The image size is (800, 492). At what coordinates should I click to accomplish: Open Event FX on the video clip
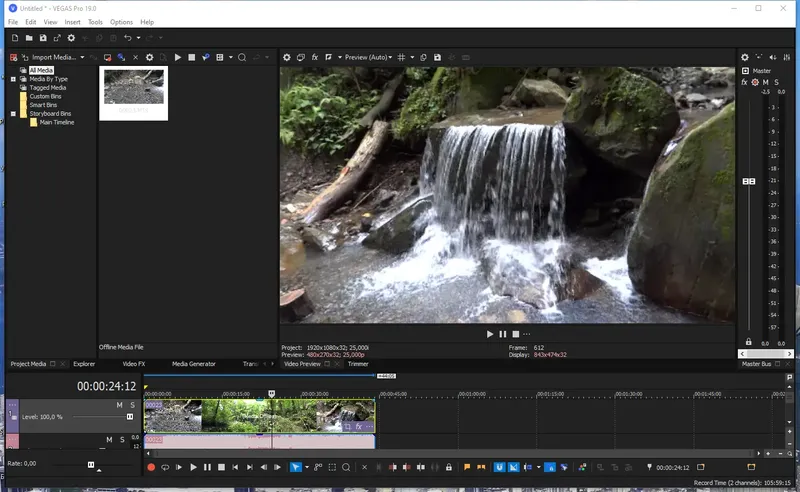point(358,426)
